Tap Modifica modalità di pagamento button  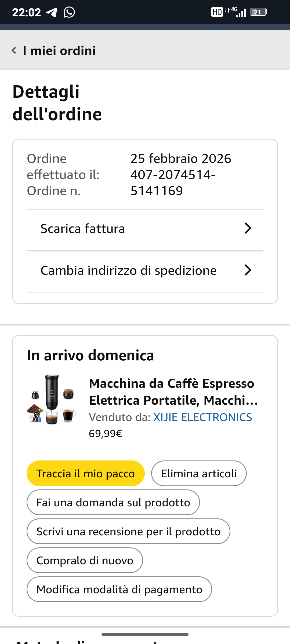pos(119,590)
